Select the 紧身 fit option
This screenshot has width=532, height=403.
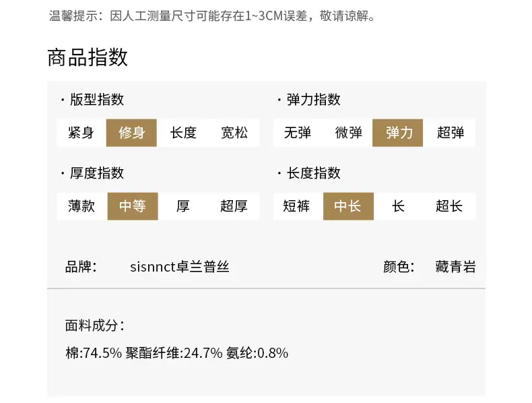81,133
